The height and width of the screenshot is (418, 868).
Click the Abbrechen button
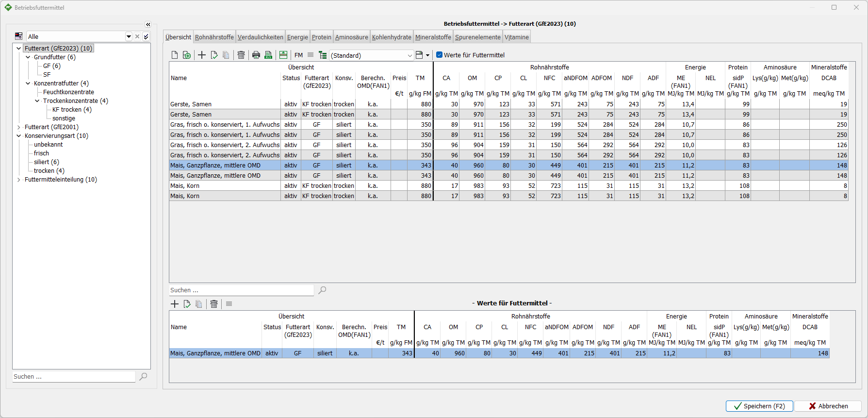point(828,406)
